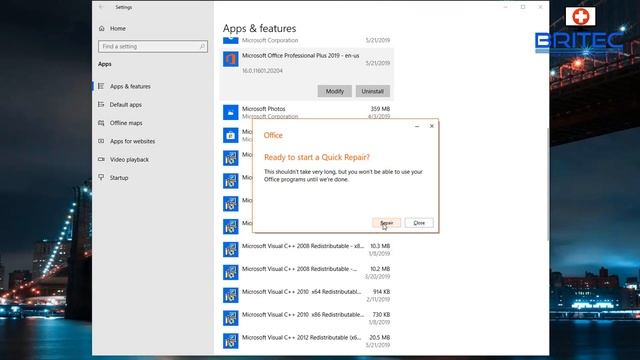
Task: Click icon of Visual C++ 2010 x86 Redistributable
Action: click(x=231, y=318)
